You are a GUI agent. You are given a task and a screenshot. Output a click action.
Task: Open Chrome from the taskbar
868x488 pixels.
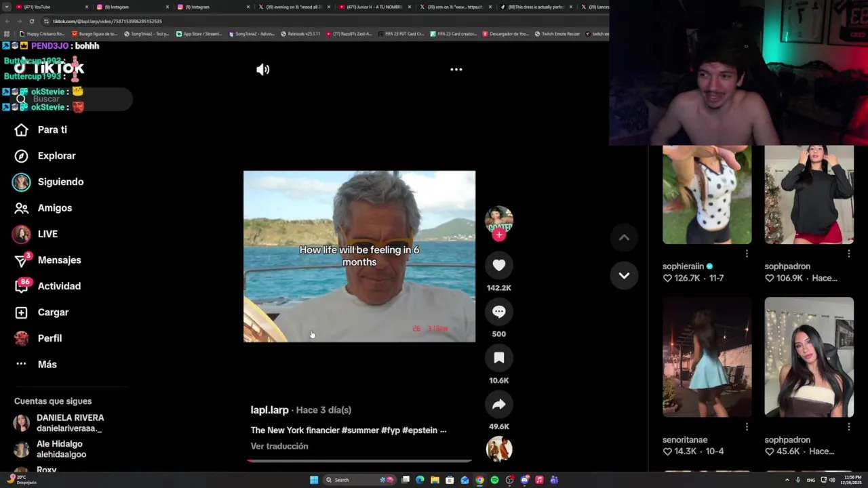pos(479,480)
